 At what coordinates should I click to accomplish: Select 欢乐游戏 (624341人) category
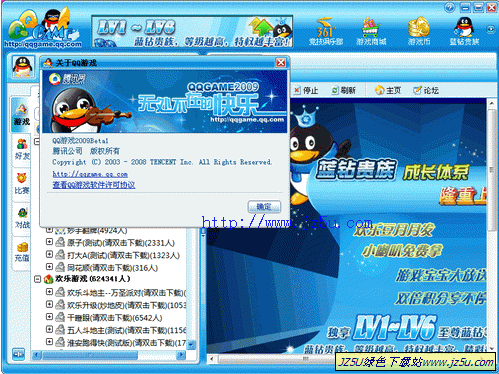(x=93, y=279)
